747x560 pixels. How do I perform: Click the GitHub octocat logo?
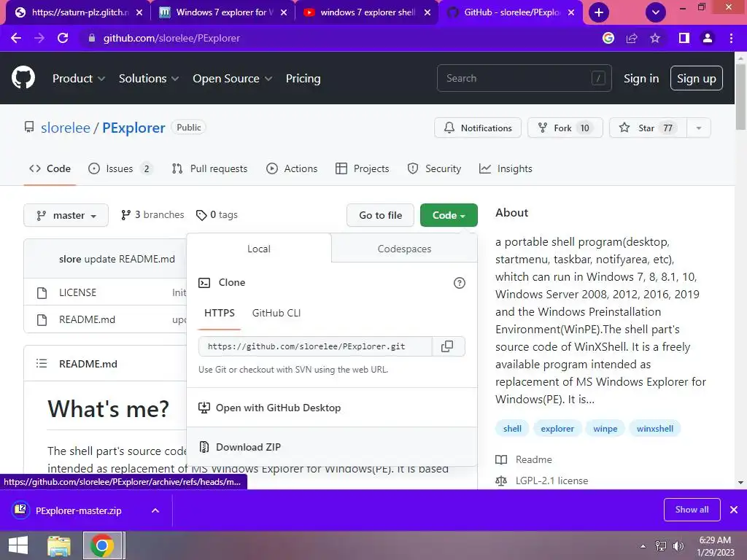[23, 77]
